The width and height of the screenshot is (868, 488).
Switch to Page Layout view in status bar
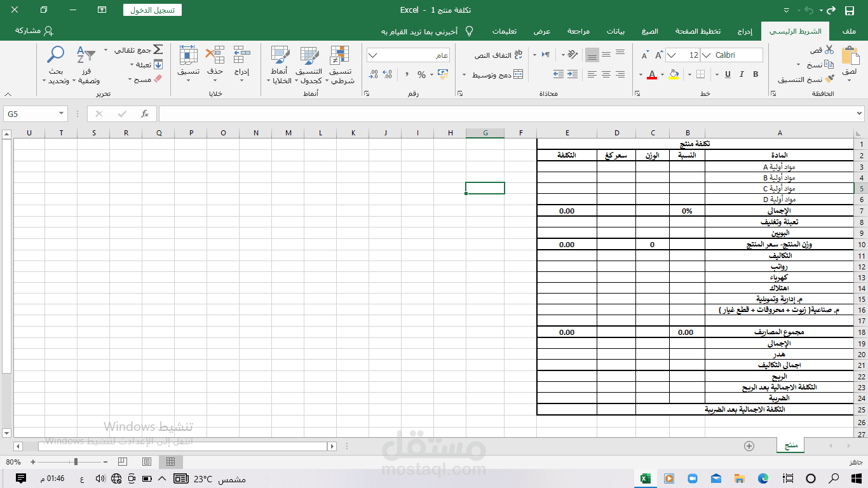[147, 462]
